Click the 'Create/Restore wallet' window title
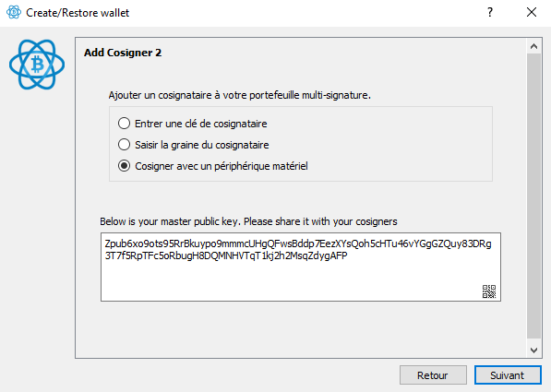 tap(78, 13)
